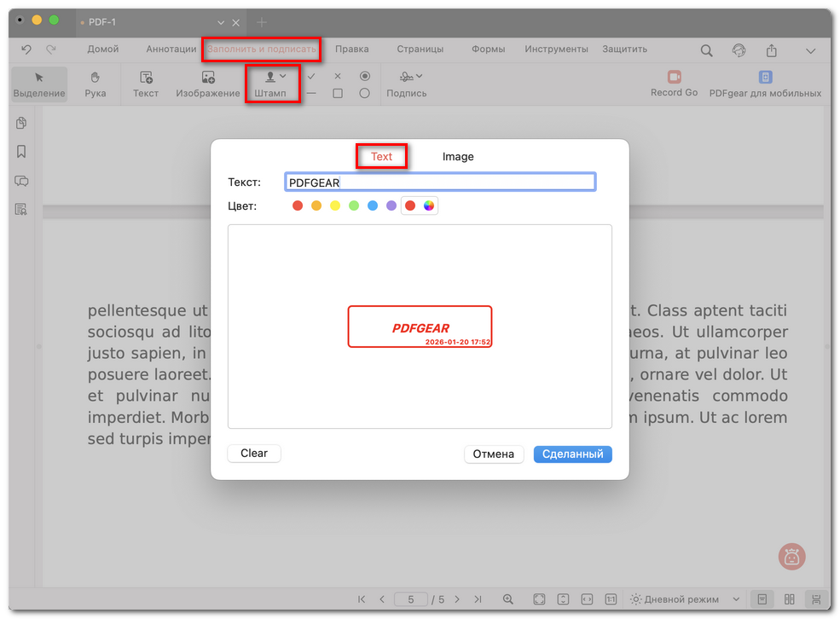Pick the yellow stamp color
The image size is (840, 619).
click(x=335, y=205)
